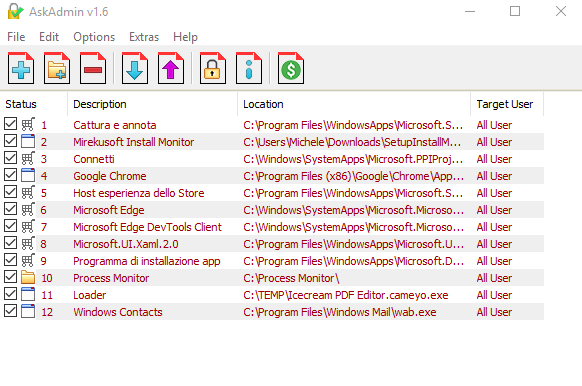Sort list by Target User column header
This screenshot has width=582, height=386.
(507, 104)
